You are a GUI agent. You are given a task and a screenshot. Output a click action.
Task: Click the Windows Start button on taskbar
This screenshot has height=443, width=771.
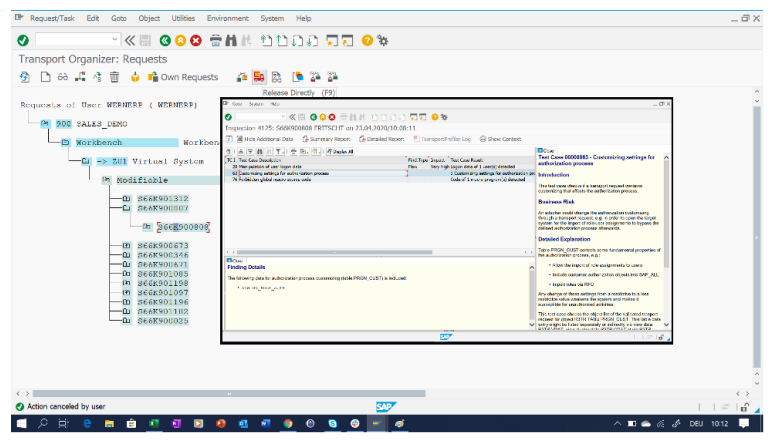pos(14,424)
